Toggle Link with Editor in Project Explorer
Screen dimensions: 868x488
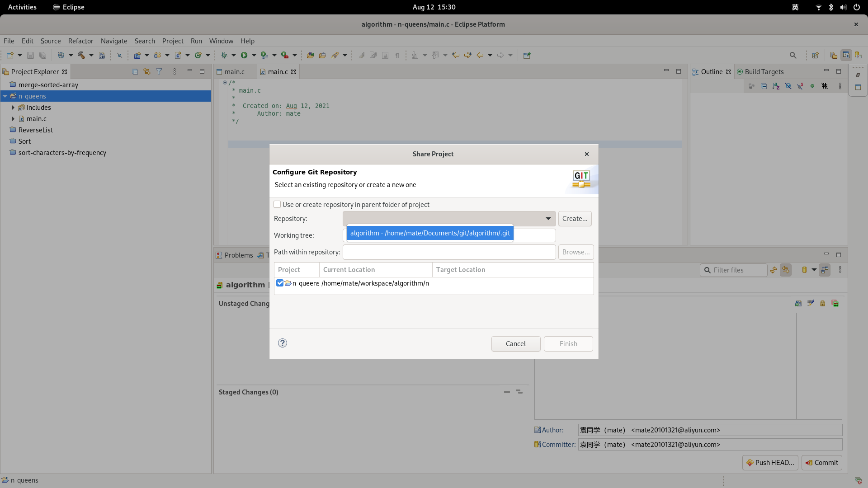click(x=147, y=71)
